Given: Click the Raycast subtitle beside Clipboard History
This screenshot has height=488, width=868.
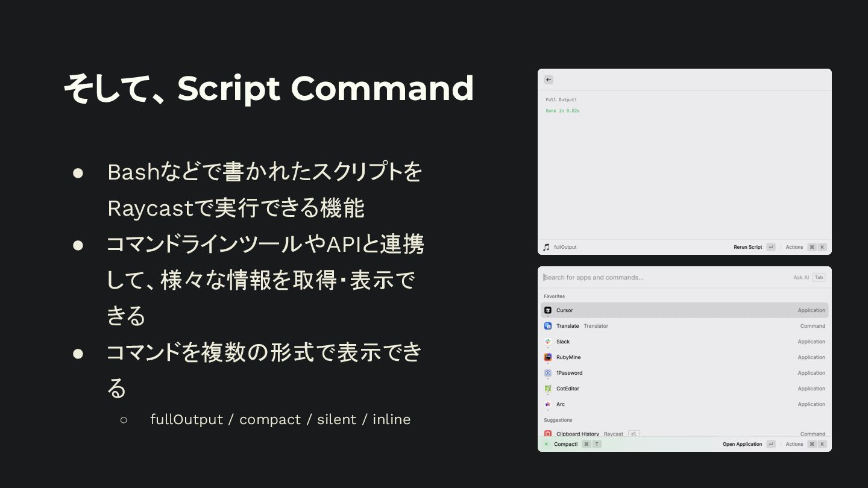Looking at the screenshot, I should click(x=614, y=434).
